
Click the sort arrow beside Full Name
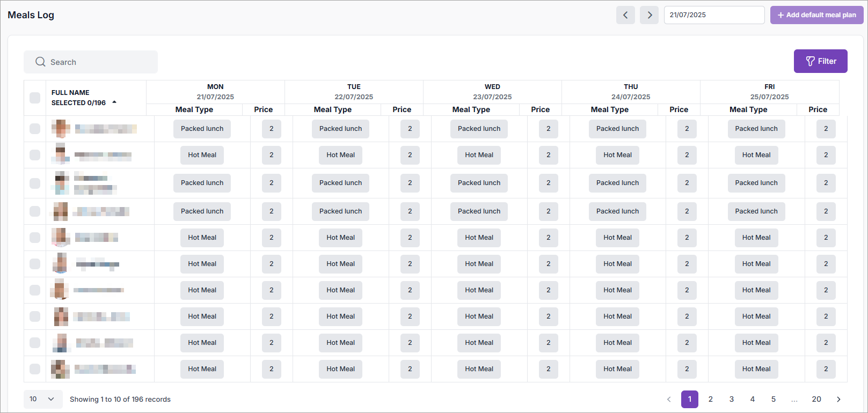pyautogui.click(x=114, y=102)
